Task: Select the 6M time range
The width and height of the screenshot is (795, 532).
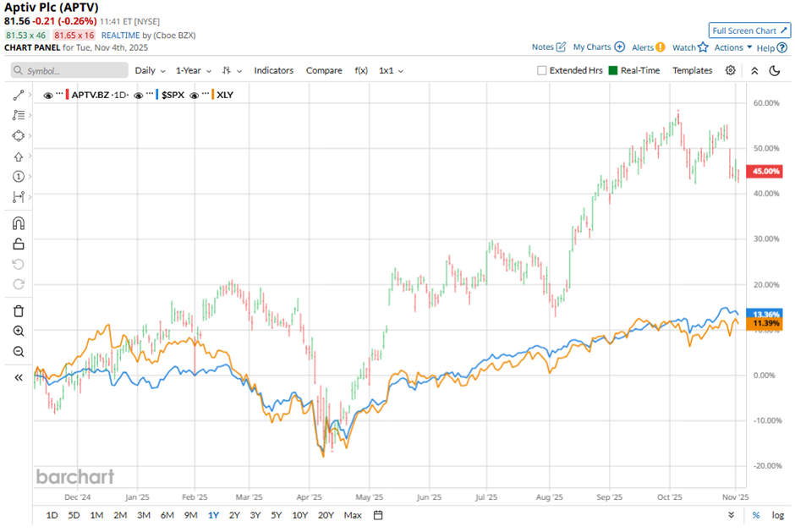Action: [x=167, y=515]
